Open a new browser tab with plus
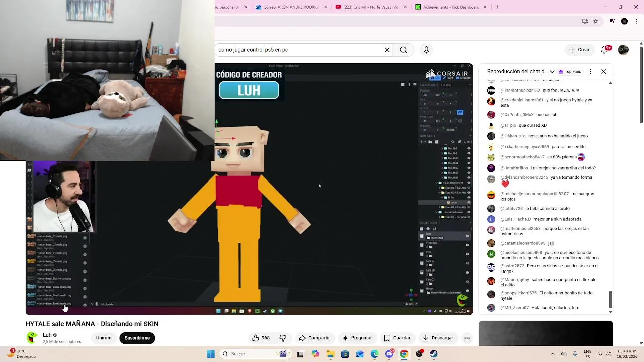Image resolution: width=644 pixels, height=362 pixels. [497, 7]
